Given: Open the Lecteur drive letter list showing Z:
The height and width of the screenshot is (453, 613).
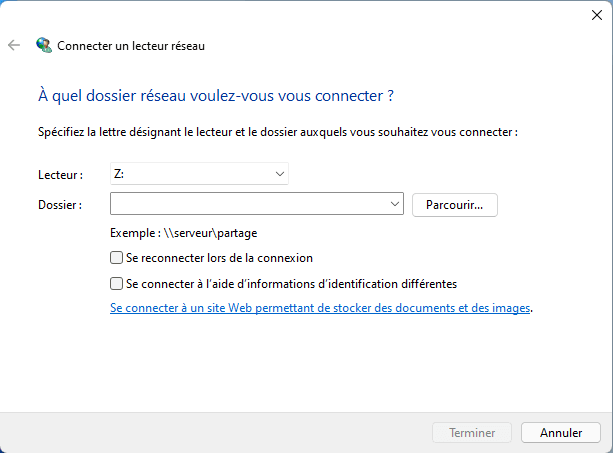Looking at the screenshot, I should click(x=199, y=174).
